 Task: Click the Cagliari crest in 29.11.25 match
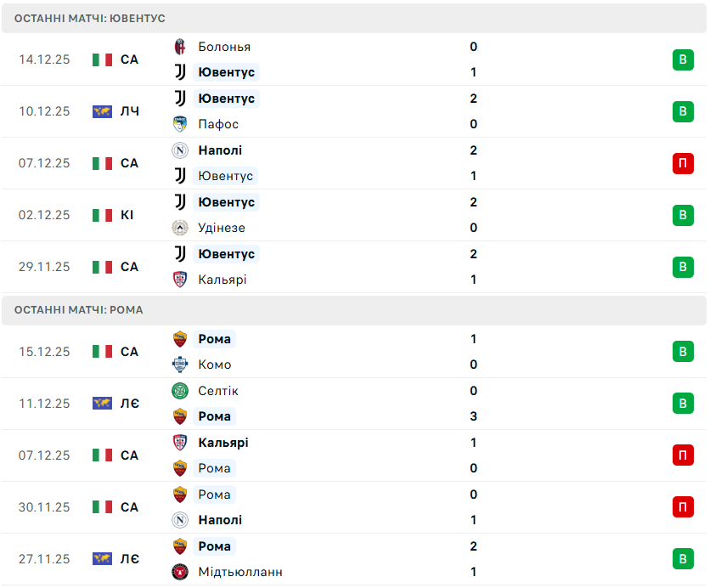(180, 280)
